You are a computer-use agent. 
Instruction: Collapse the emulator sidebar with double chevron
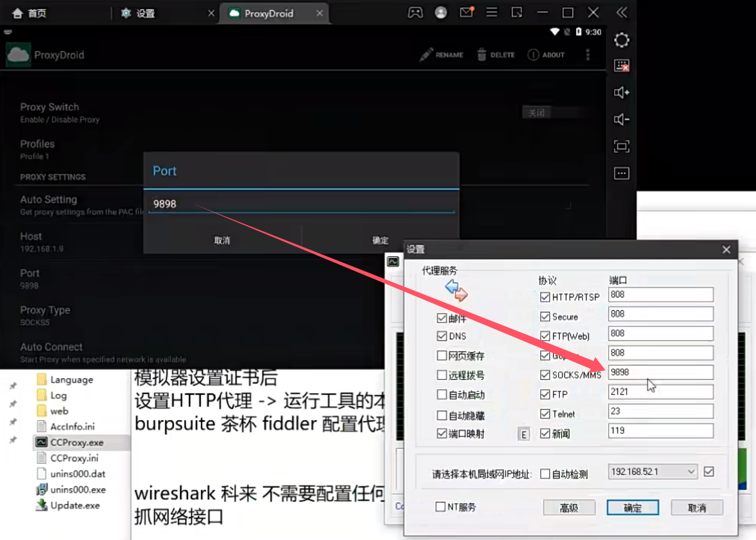click(621, 13)
